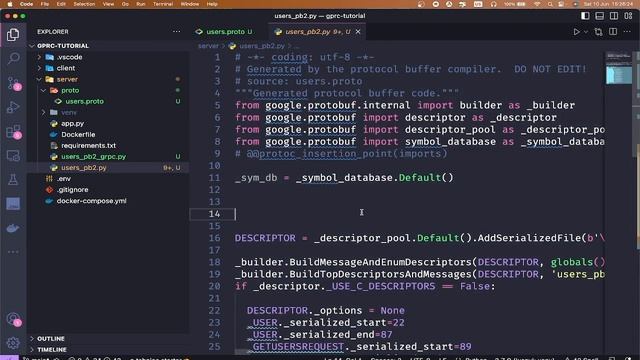Split the editor to the right
The width and height of the screenshot is (640, 360).
click(x=613, y=32)
